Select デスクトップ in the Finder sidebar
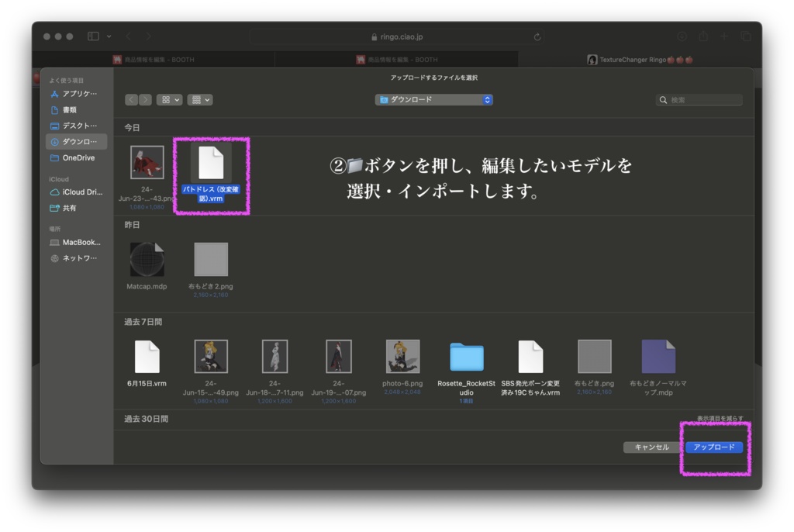 [x=74, y=126]
